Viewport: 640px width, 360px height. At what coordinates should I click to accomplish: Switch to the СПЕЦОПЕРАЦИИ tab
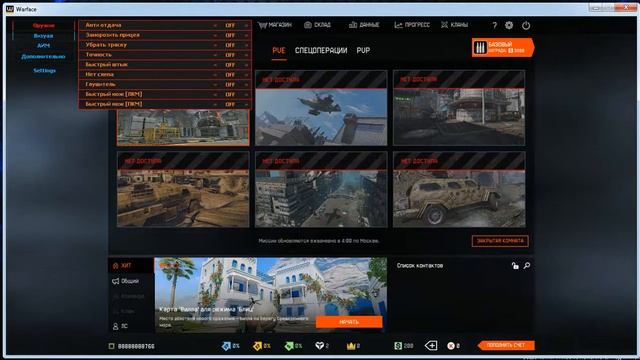coord(321,51)
